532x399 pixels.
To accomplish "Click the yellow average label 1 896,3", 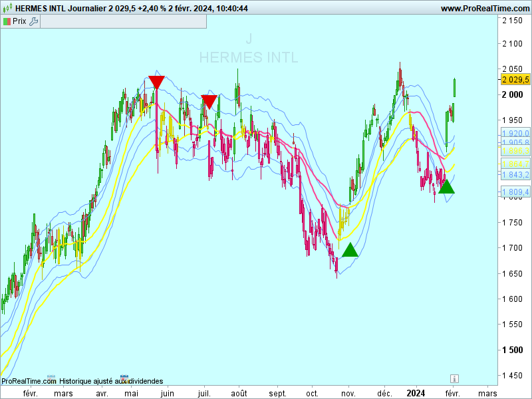I will [x=516, y=151].
